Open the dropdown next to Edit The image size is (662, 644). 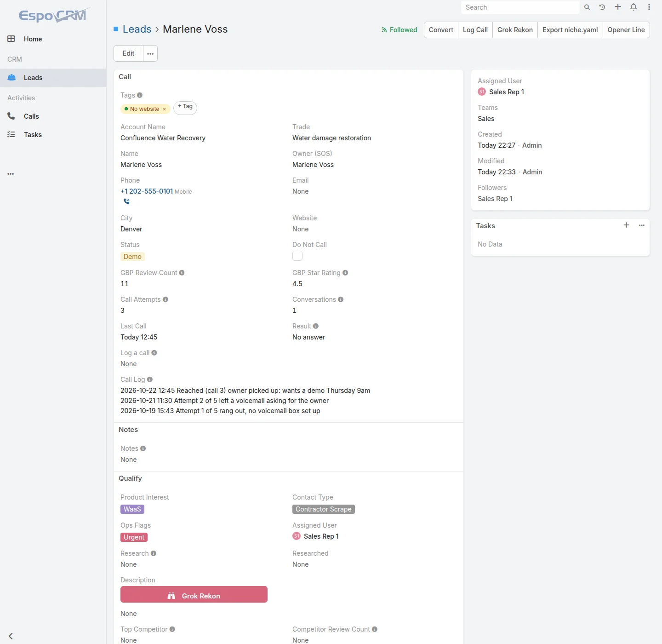(150, 53)
